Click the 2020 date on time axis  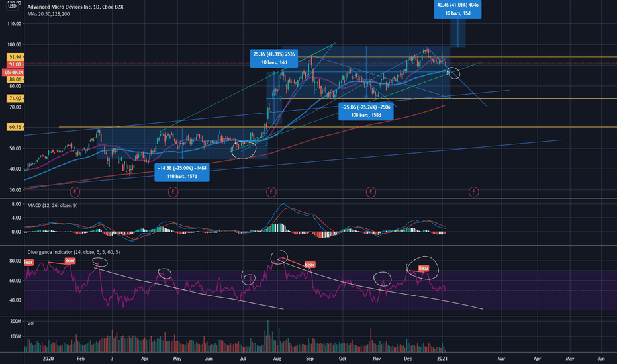pos(48,359)
